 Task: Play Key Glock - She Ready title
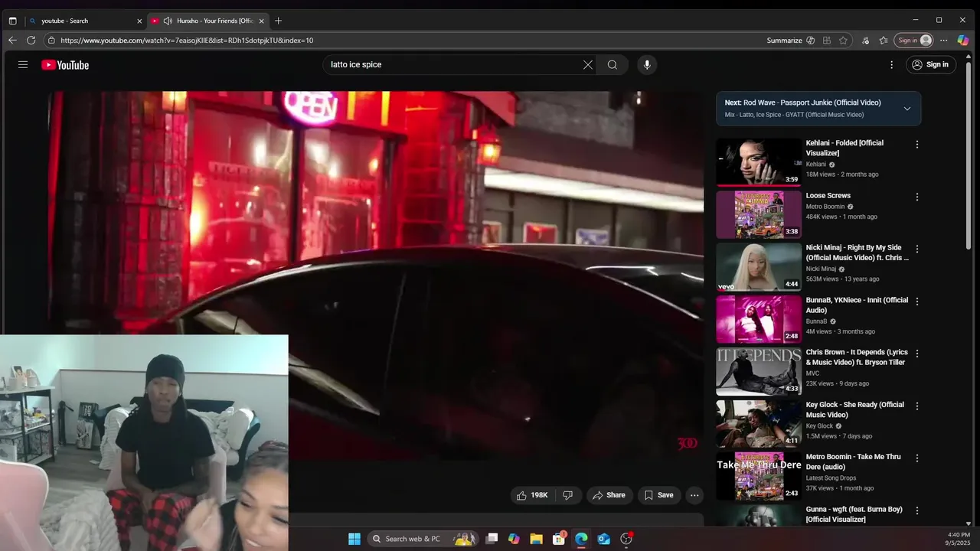pos(854,409)
